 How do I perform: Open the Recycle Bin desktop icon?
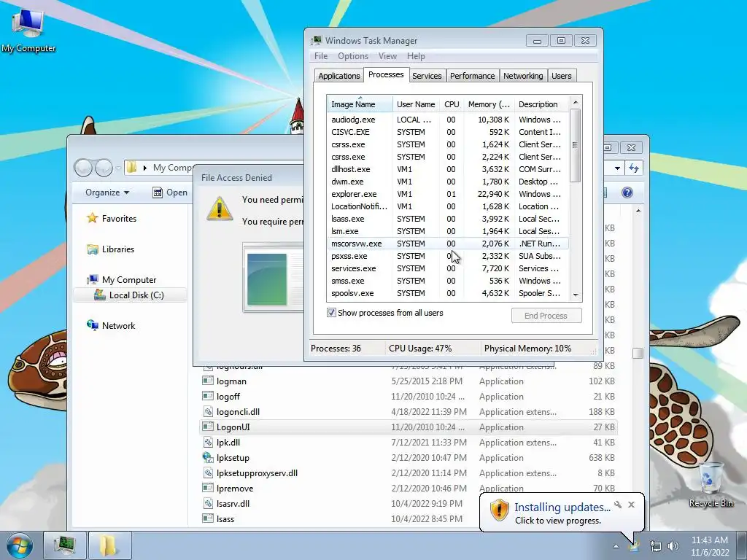(711, 483)
